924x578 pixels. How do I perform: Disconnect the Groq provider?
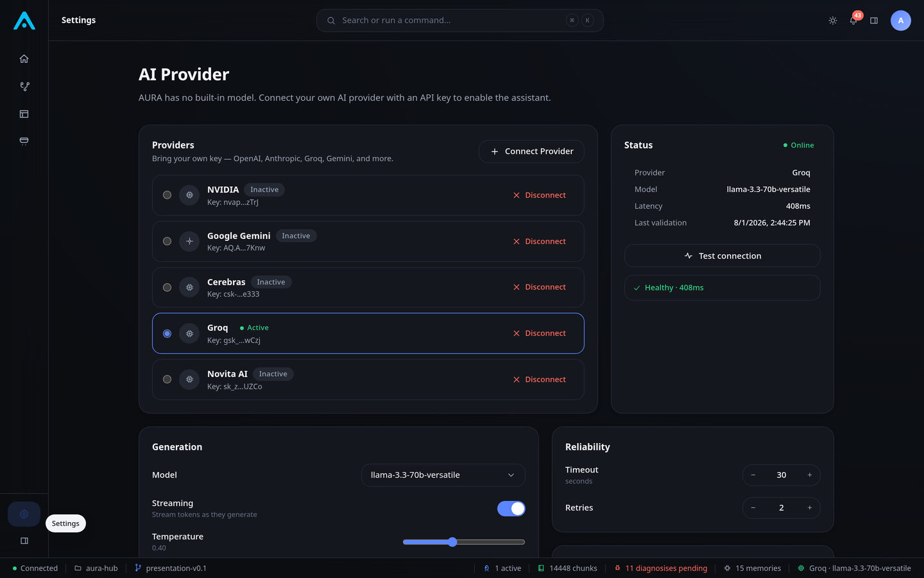pos(540,333)
